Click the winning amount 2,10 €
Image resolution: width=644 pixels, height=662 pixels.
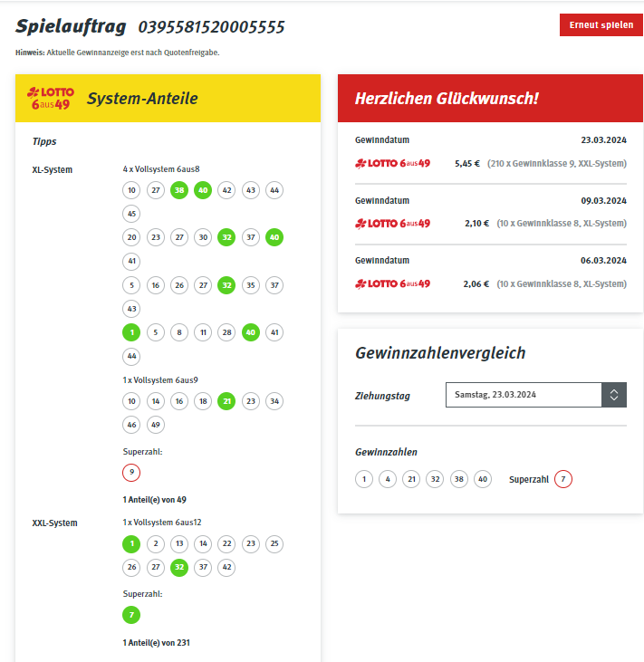pos(476,224)
